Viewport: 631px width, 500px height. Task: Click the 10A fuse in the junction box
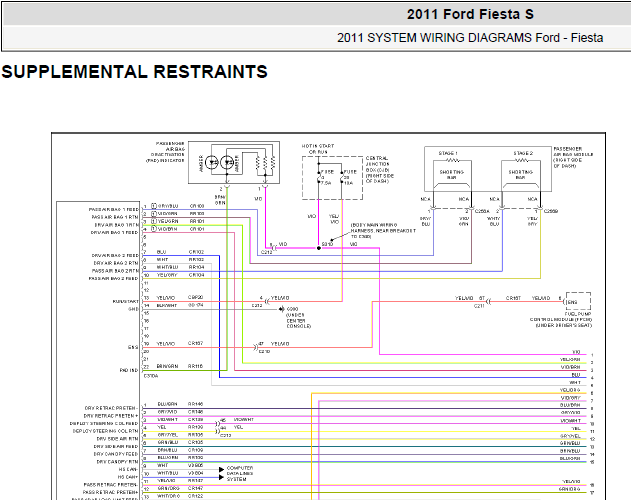click(x=342, y=177)
